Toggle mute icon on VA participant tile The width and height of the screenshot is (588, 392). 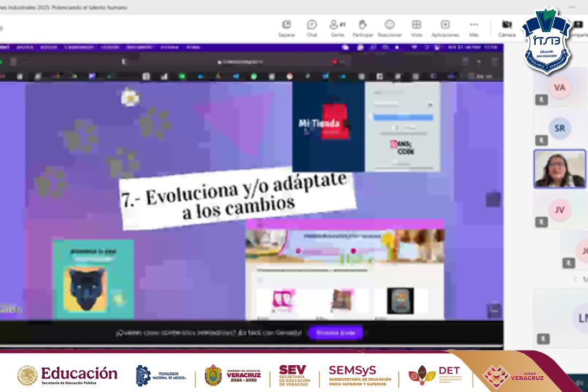click(x=541, y=100)
